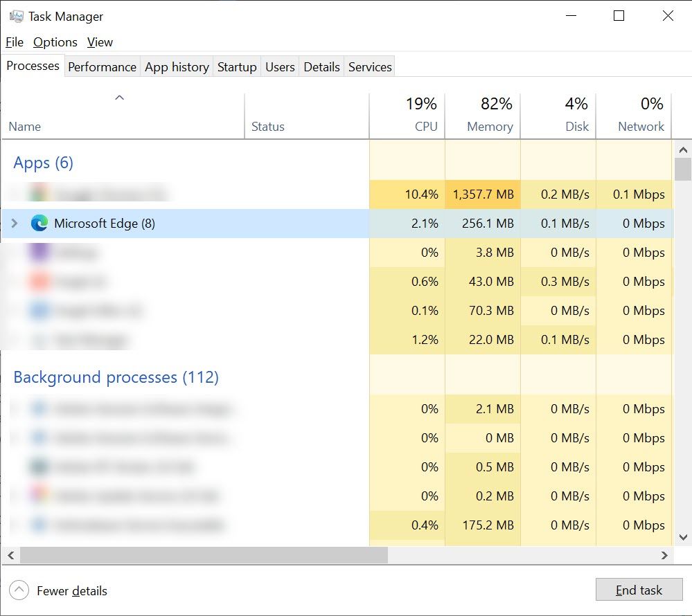Open the App history tab

tap(177, 66)
